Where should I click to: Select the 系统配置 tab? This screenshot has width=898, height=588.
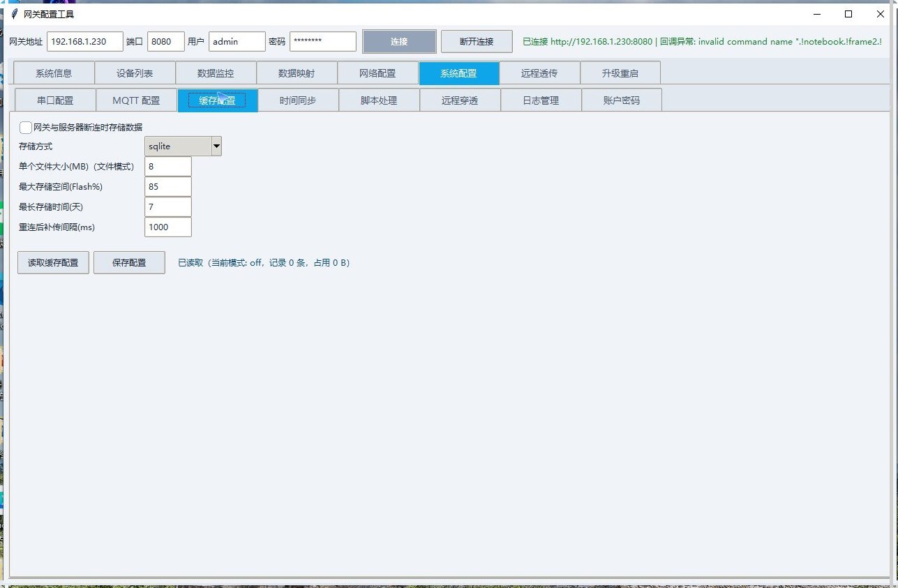click(x=458, y=73)
